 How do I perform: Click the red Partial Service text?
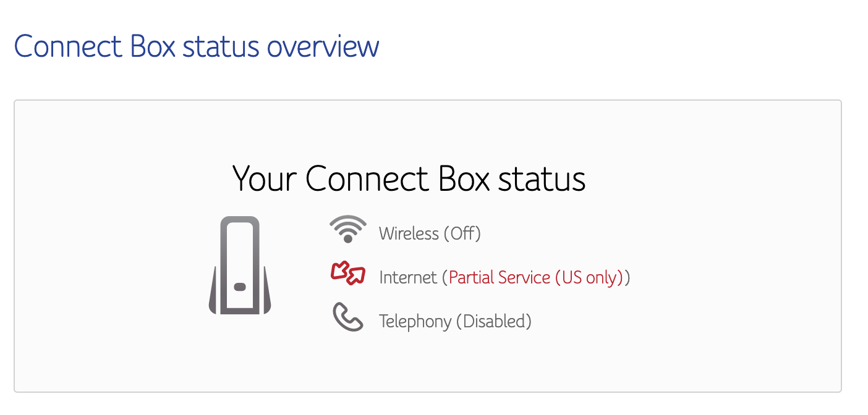pyautogui.click(x=500, y=278)
